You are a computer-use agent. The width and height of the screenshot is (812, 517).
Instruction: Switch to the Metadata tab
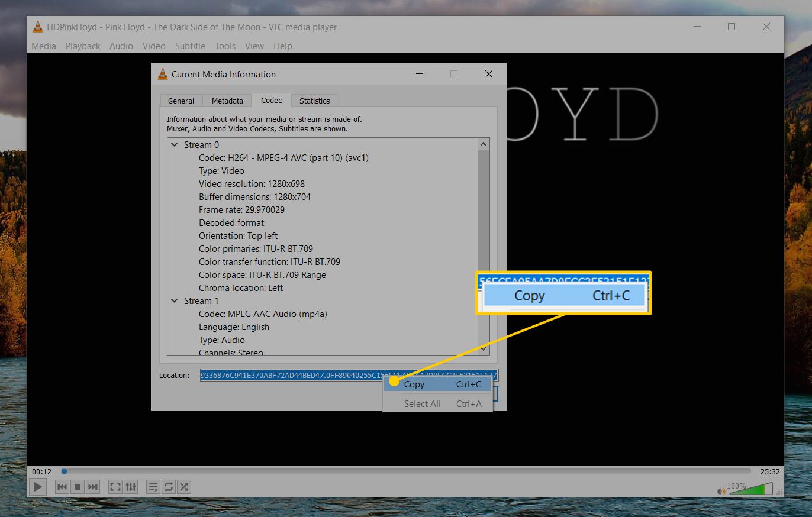[227, 101]
